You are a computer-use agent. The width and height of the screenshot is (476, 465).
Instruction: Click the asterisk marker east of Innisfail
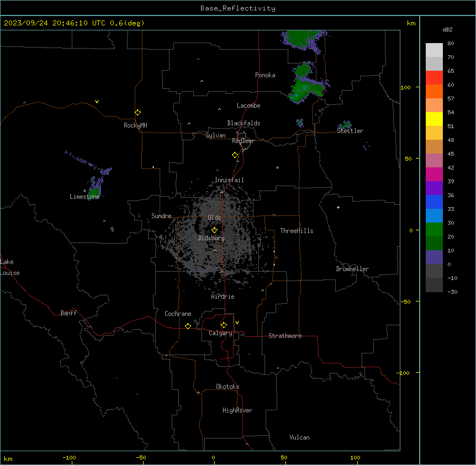[277, 167]
